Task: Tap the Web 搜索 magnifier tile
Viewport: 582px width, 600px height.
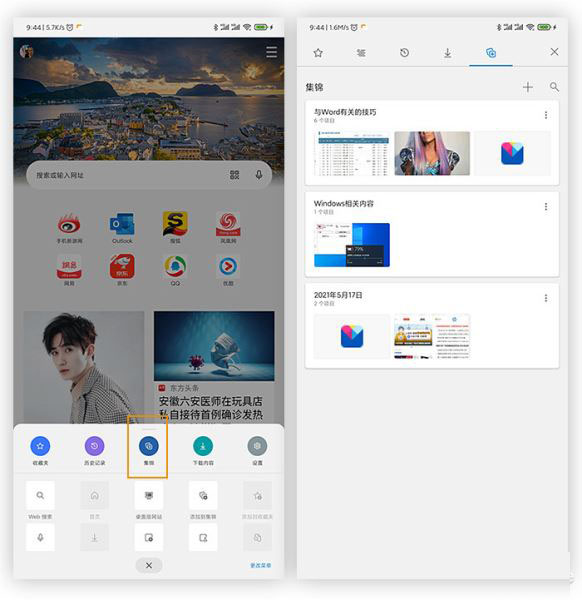Action: tap(40, 496)
